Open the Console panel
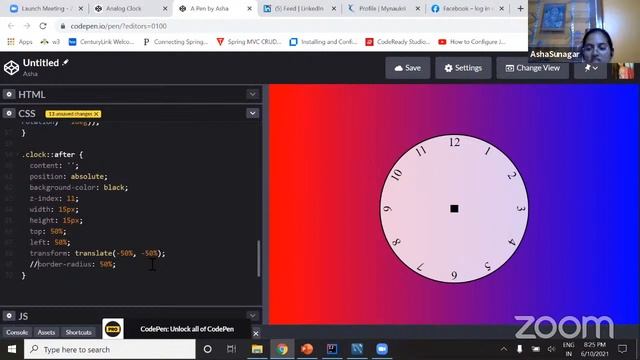This screenshot has height=360, width=640. click(17, 332)
